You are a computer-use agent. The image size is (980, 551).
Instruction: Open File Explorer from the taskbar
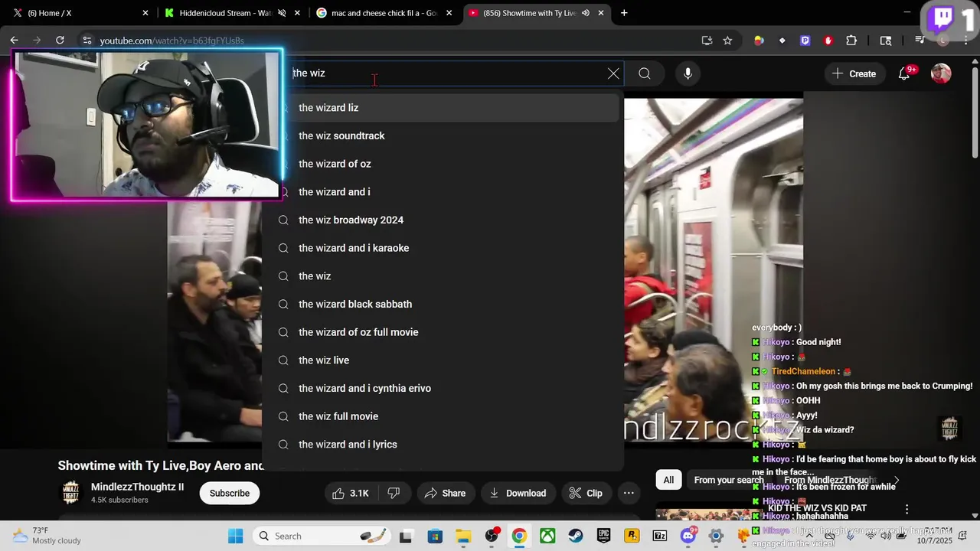[x=462, y=536]
